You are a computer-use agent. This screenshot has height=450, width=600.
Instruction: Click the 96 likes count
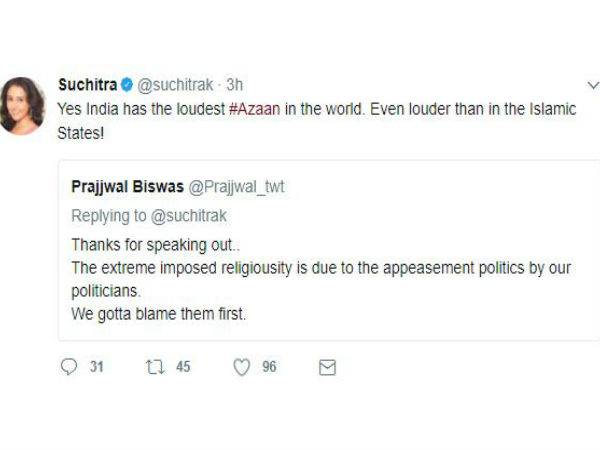[x=269, y=367]
